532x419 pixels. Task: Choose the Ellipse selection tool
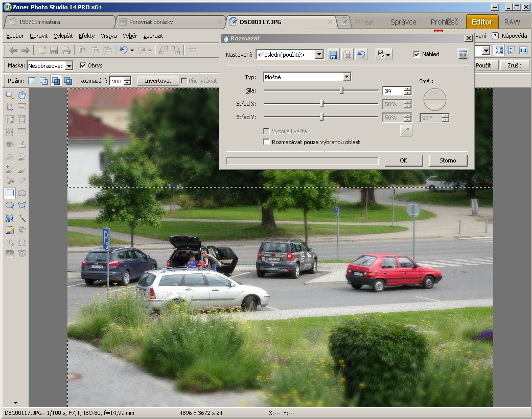(x=22, y=193)
